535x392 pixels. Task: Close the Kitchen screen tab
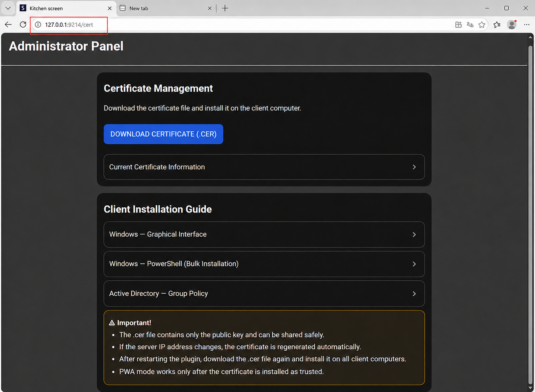(110, 8)
